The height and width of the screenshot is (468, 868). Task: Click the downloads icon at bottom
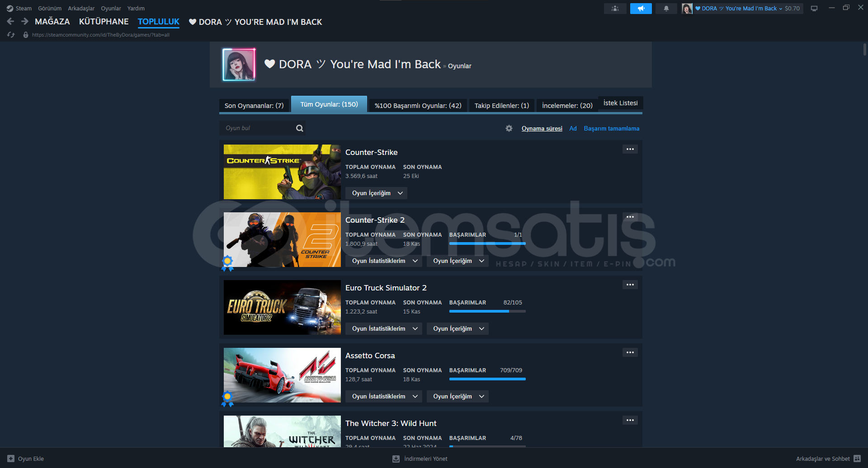tap(396, 459)
